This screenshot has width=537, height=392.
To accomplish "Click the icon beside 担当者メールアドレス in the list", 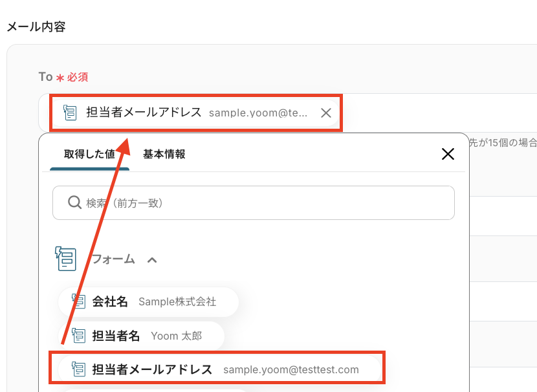I will point(78,369).
